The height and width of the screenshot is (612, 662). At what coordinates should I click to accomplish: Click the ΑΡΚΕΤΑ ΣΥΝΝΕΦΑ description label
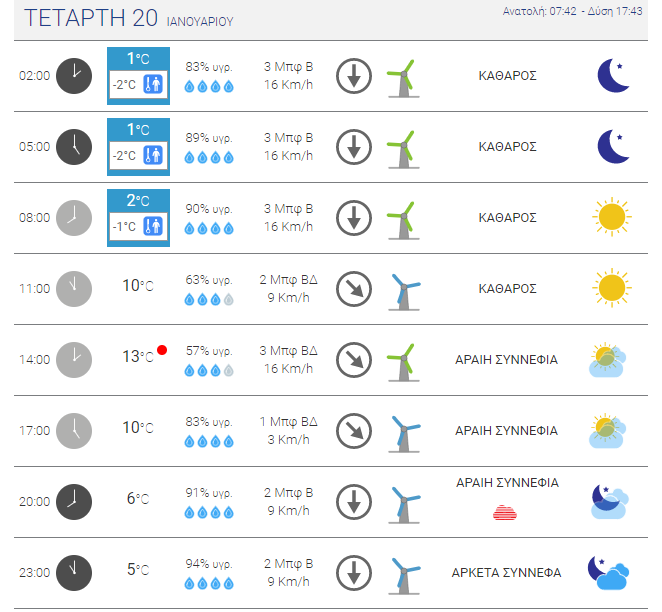506,573
